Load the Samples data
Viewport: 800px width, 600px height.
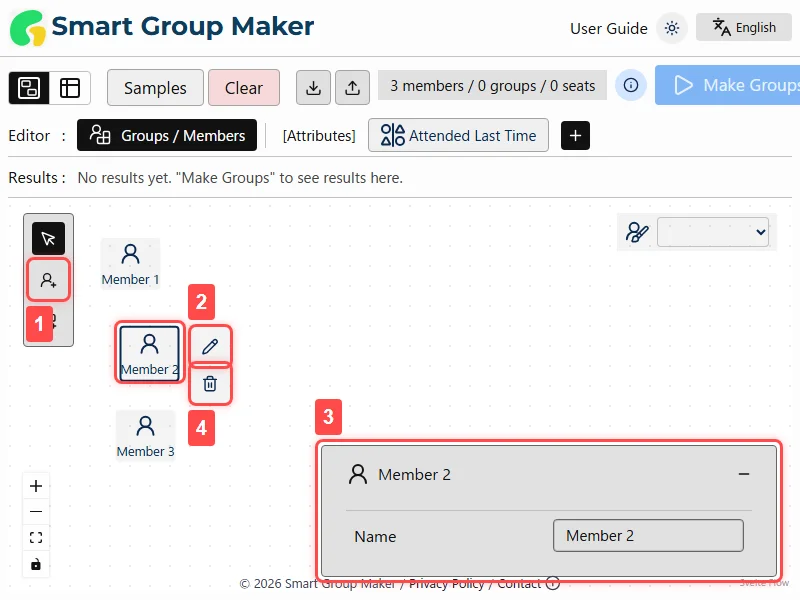click(x=155, y=88)
